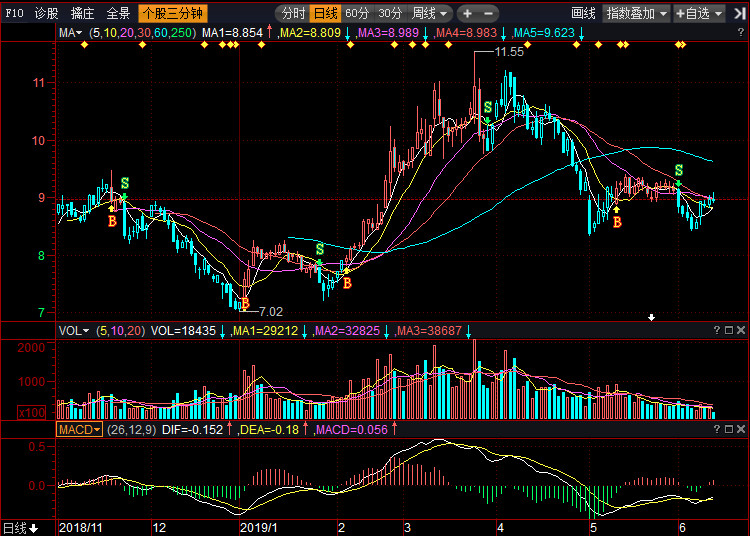
Task: Click help icon on VOL panel
Action: pos(716,330)
